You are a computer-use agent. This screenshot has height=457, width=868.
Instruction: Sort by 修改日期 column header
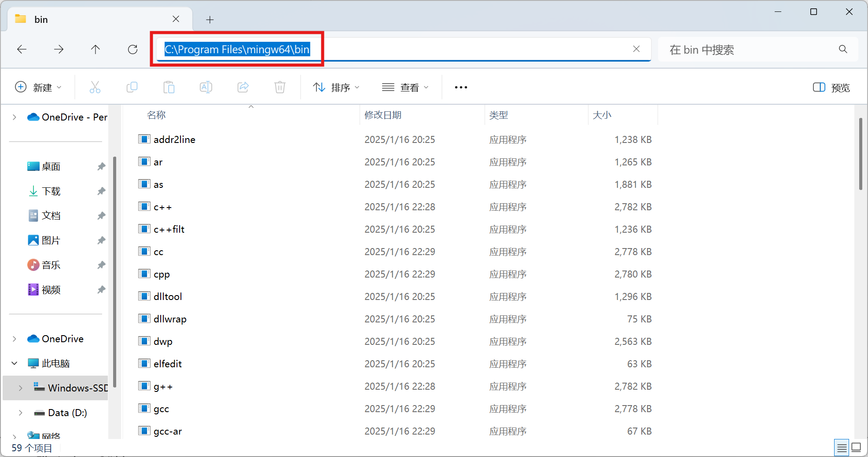click(383, 115)
